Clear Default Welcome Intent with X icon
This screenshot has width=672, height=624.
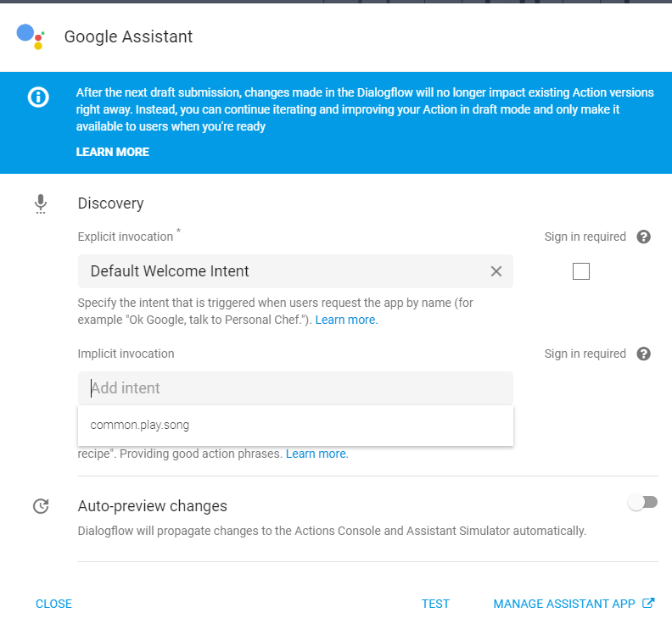pyautogui.click(x=496, y=271)
